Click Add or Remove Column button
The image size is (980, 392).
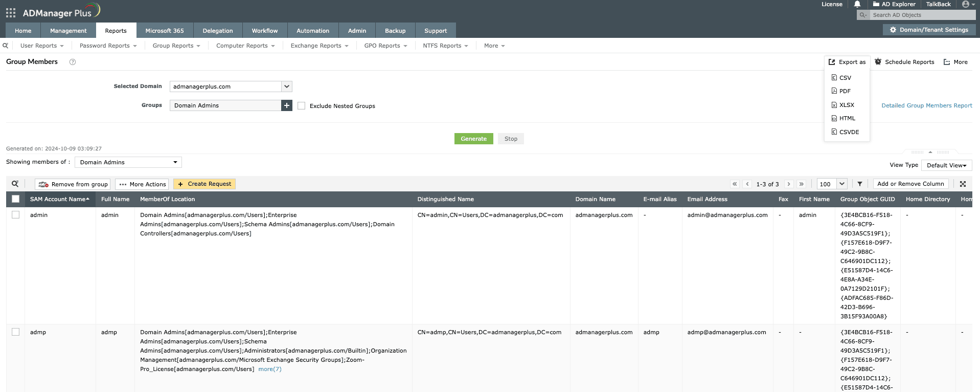pyautogui.click(x=910, y=184)
